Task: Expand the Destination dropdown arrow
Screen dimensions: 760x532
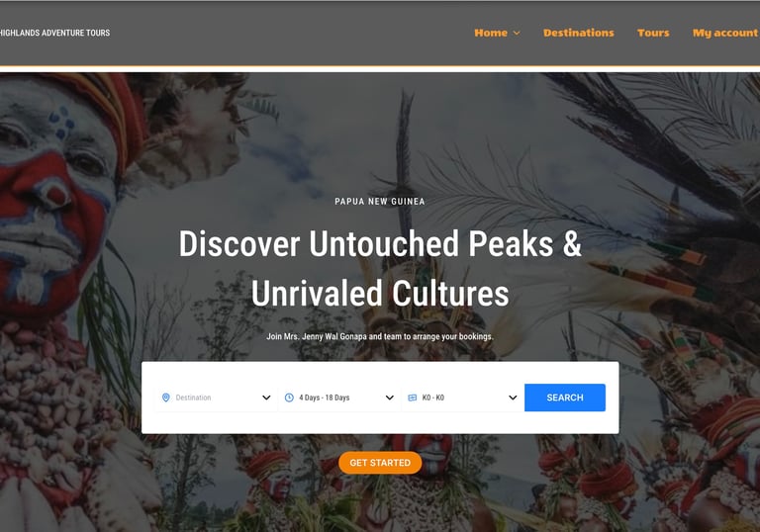Action: point(266,398)
